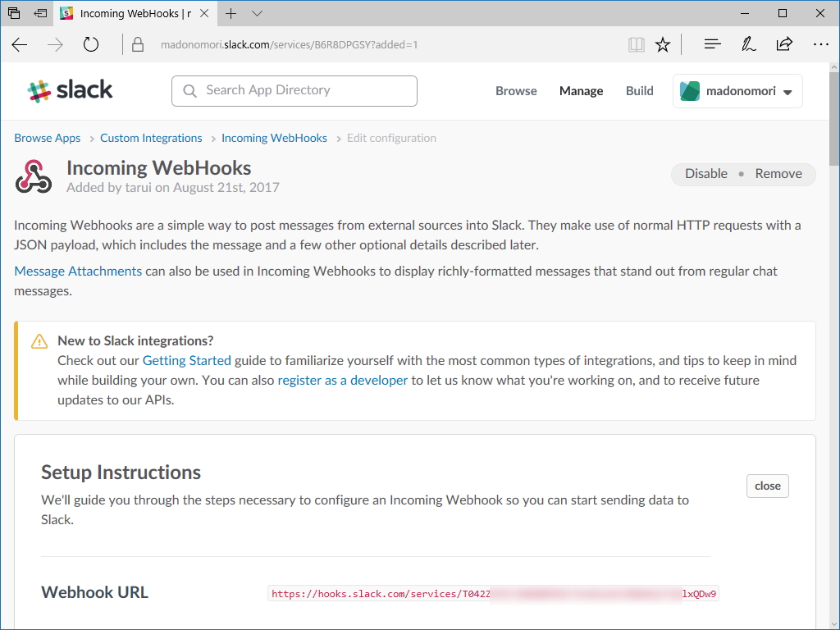
Task: Select the Add to favorites star
Action: [x=663, y=44]
